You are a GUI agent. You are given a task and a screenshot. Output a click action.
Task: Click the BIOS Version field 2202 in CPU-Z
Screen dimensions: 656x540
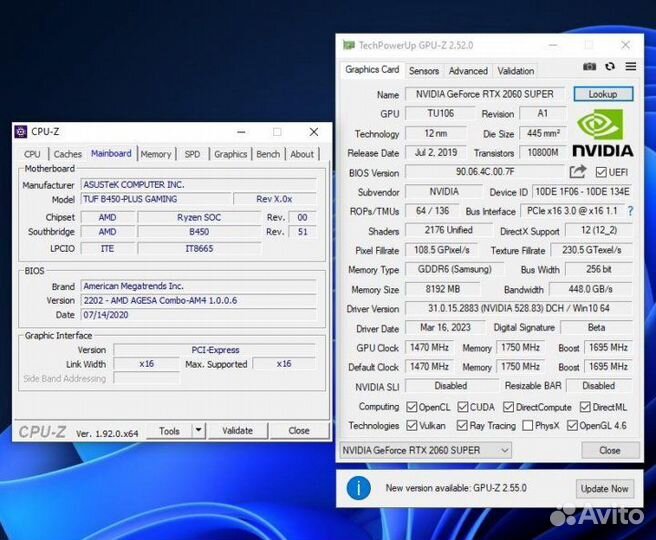[x=198, y=300]
